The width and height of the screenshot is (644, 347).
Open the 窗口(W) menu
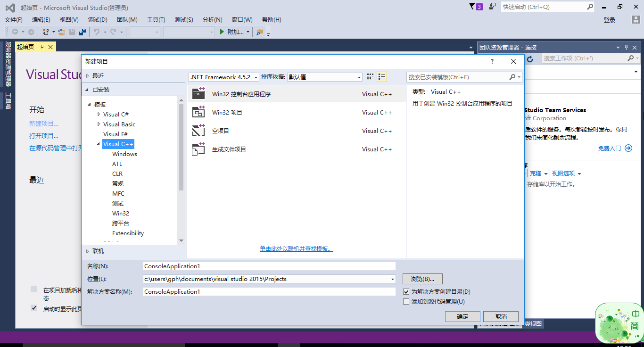tap(242, 19)
